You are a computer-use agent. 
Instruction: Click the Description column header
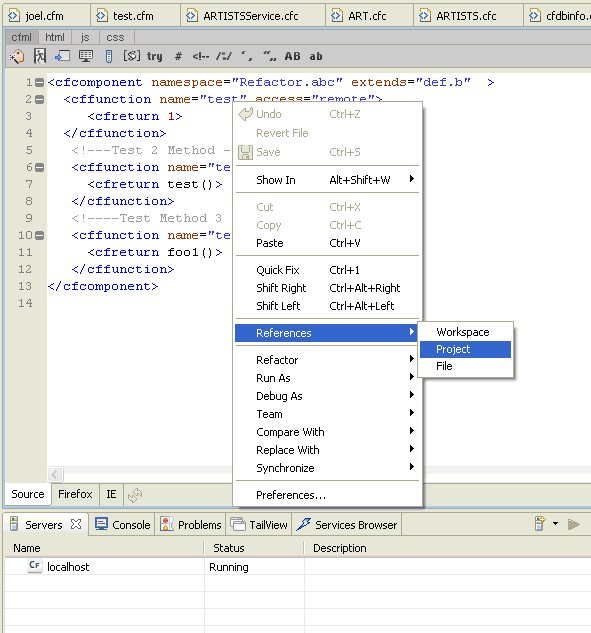pos(447,548)
